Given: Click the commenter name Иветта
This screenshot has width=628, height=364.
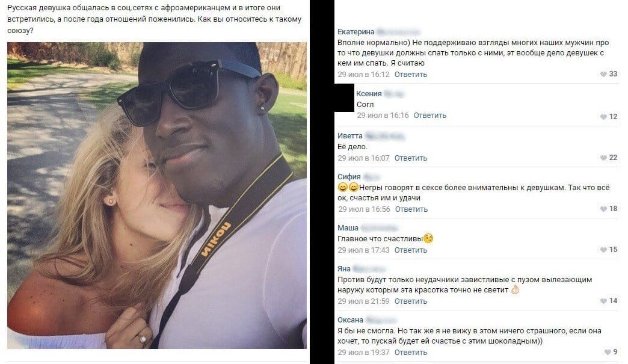Looking at the screenshot, I should pos(349,136).
